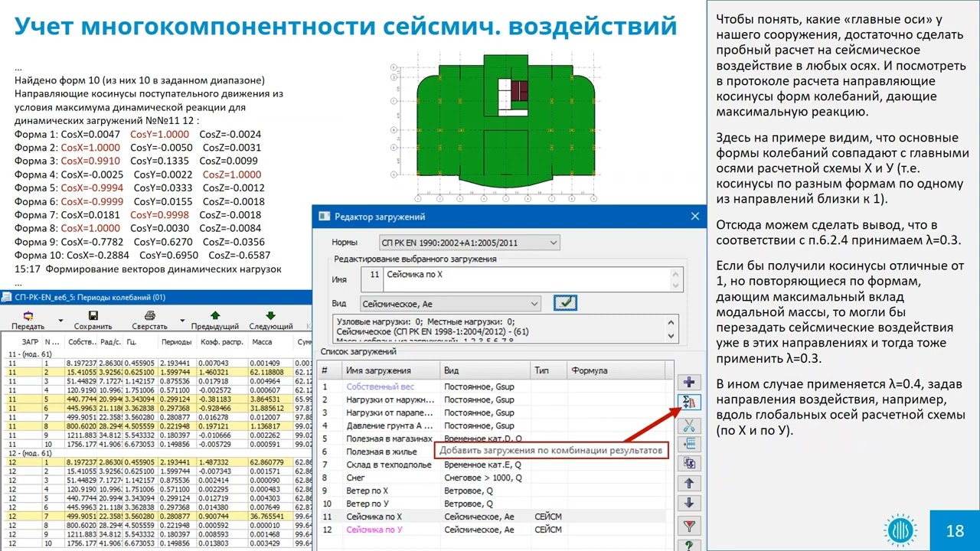This screenshot has height=551, width=980.
Task: Go to Предыдущий with green up arrow
Action: (x=215, y=315)
